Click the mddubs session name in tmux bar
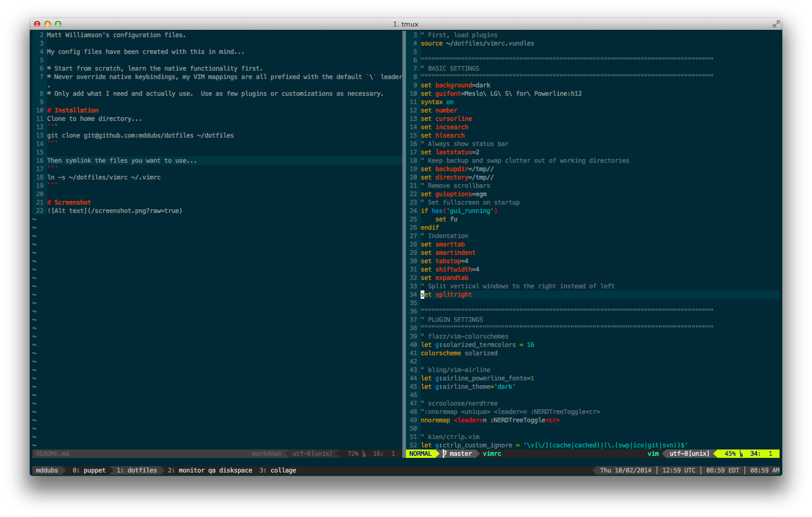 47,470
